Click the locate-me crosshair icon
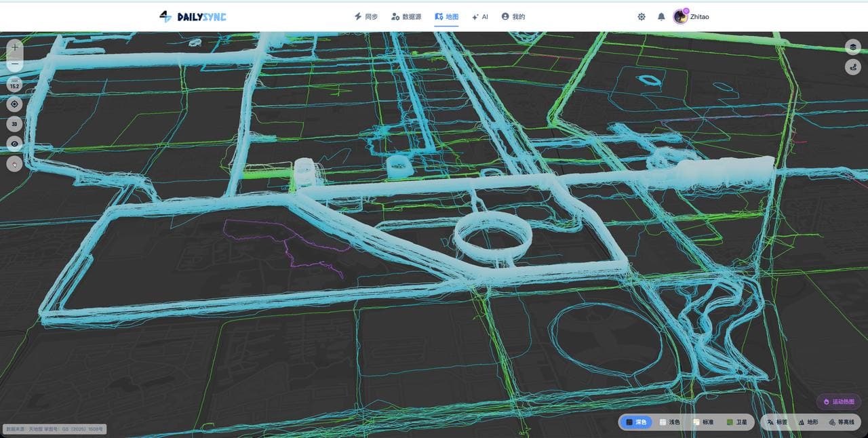 click(x=15, y=104)
